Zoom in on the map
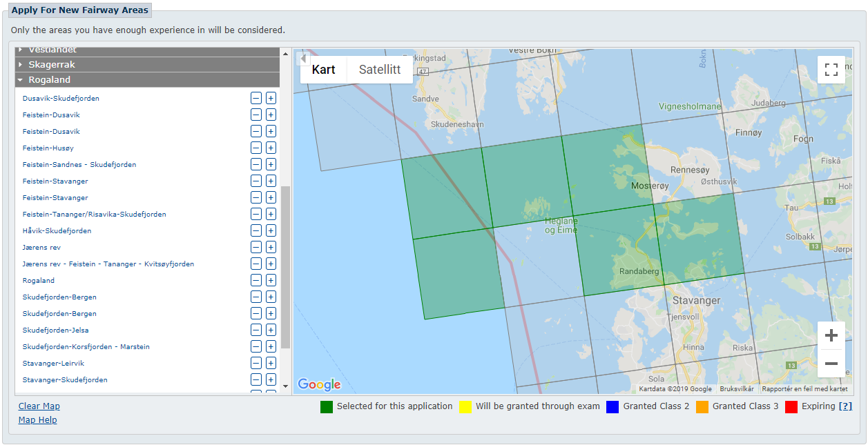 click(831, 336)
